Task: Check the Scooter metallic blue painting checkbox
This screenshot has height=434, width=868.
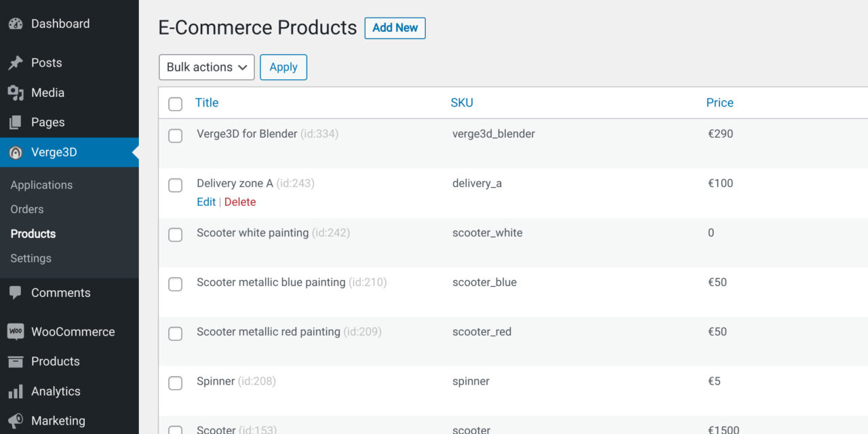Action: pyautogui.click(x=176, y=284)
